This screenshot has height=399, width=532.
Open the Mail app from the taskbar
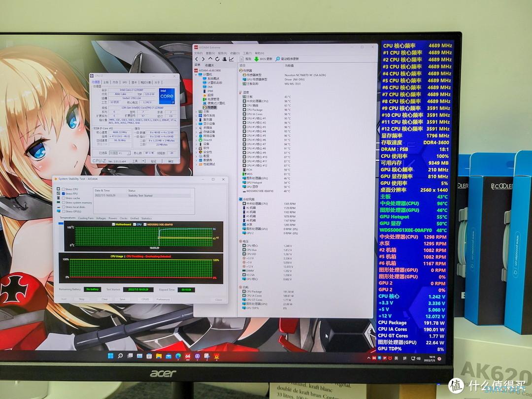pyautogui.click(x=168, y=356)
